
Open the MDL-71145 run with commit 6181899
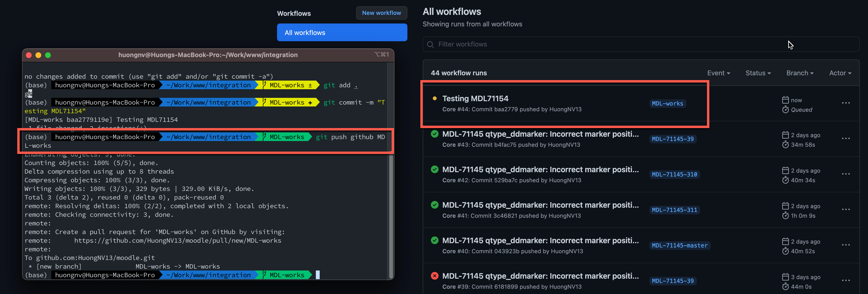(x=540, y=276)
